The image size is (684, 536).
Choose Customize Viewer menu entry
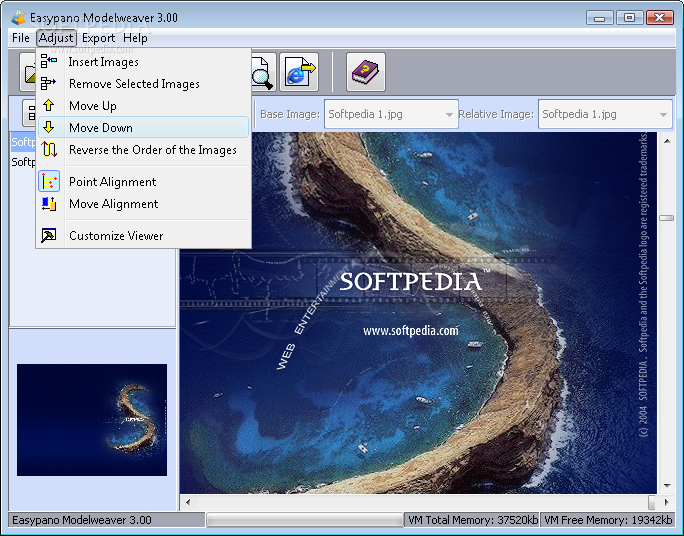click(x=144, y=236)
